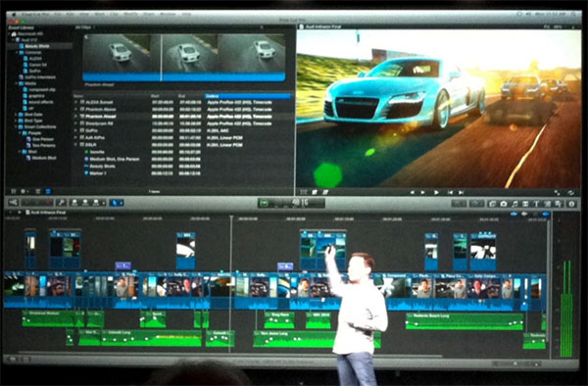588x386 pixels.
Task: Toggle viewer fullscreen playback icon
Action: tap(557, 193)
